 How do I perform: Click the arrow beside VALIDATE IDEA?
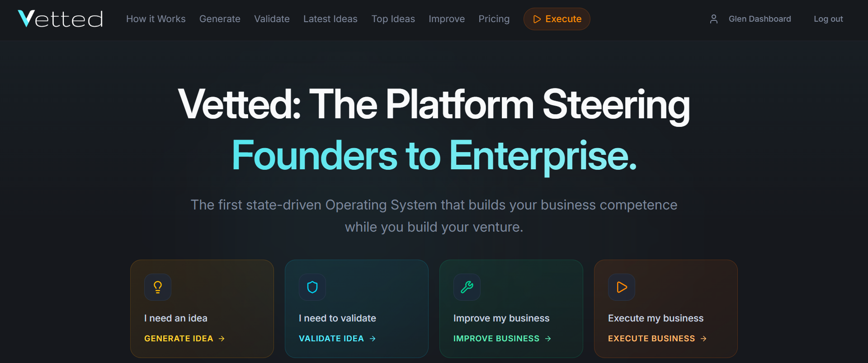(x=373, y=339)
